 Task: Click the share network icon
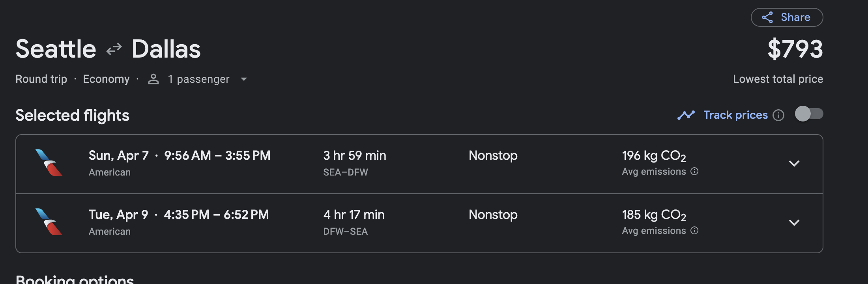[x=767, y=17]
